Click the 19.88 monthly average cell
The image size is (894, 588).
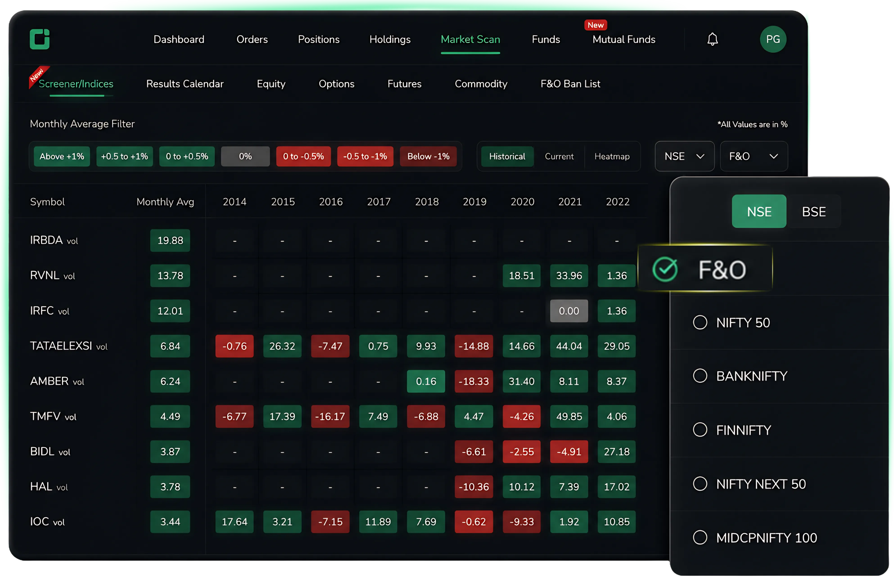pos(170,240)
